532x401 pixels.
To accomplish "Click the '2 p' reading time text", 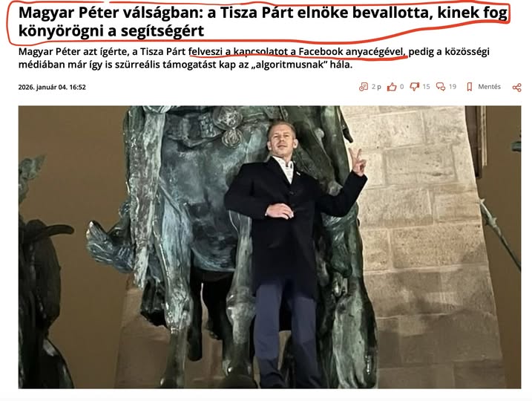I will click(x=376, y=87).
